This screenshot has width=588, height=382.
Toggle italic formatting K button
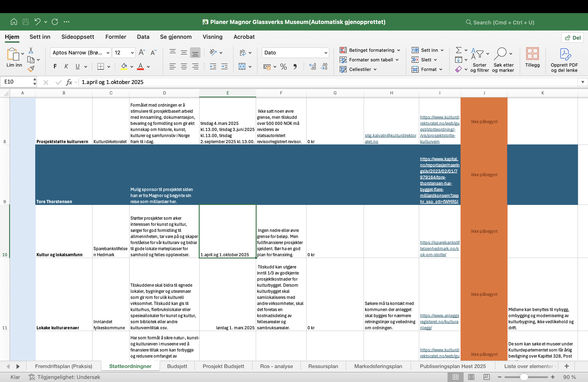pyautogui.click(x=66, y=67)
